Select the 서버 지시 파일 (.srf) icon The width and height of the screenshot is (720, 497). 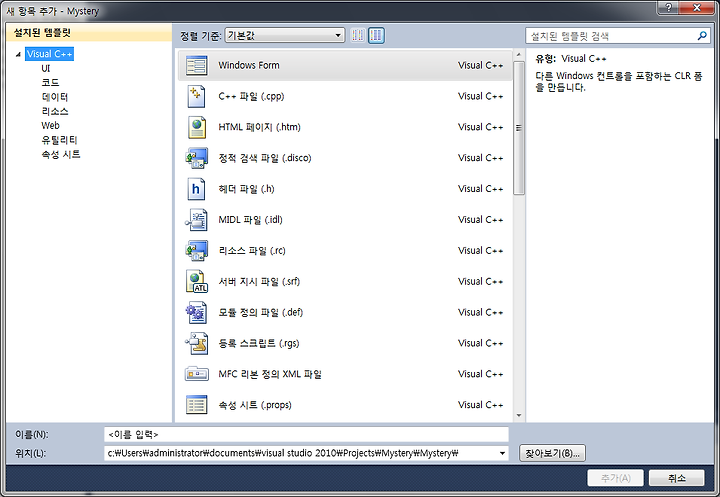[x=197, y=282]
